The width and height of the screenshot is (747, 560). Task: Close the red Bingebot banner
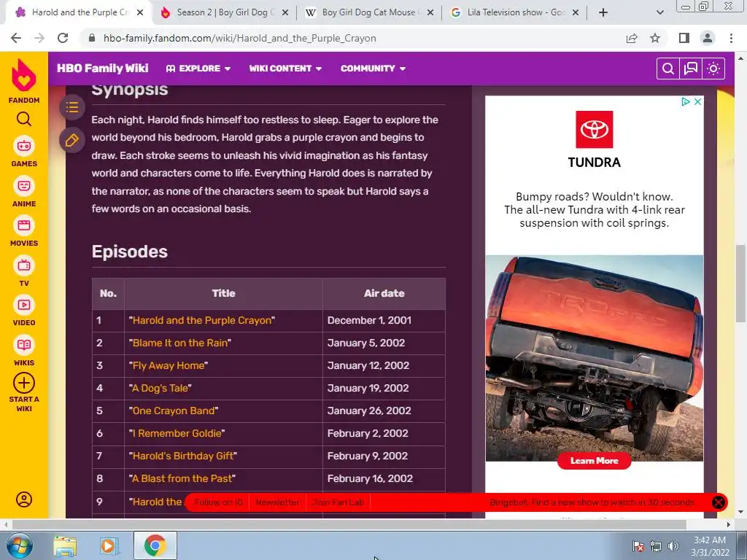pos(719,502)
